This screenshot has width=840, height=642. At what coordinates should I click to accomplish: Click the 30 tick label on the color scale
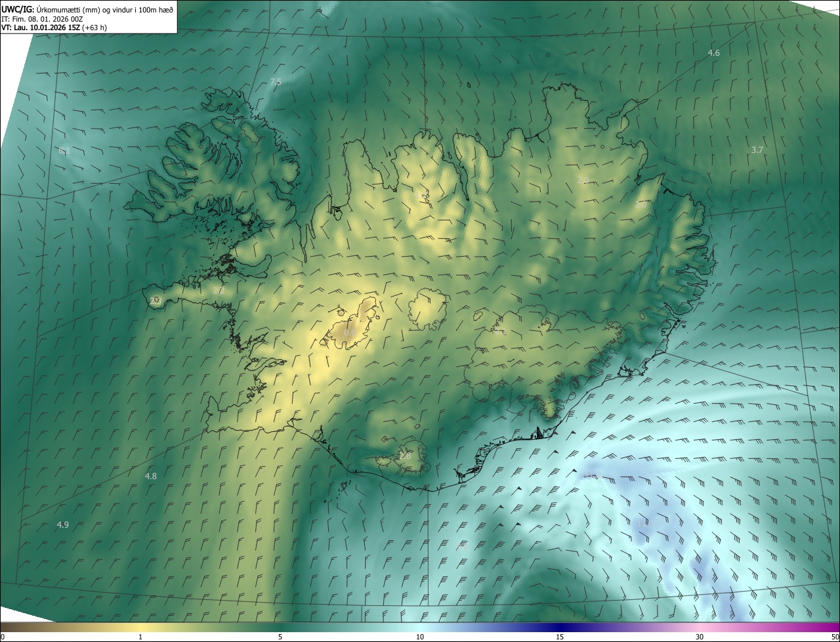(700, 637)
